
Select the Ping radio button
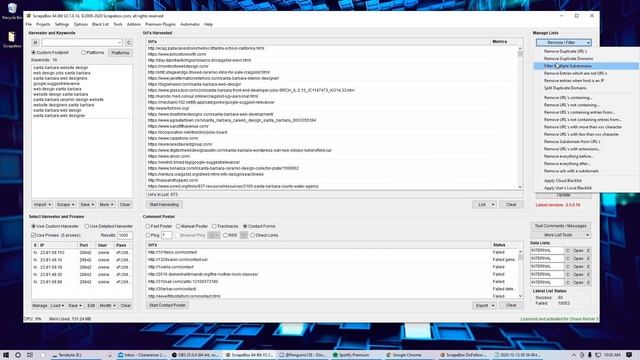(x=148, y=235)
